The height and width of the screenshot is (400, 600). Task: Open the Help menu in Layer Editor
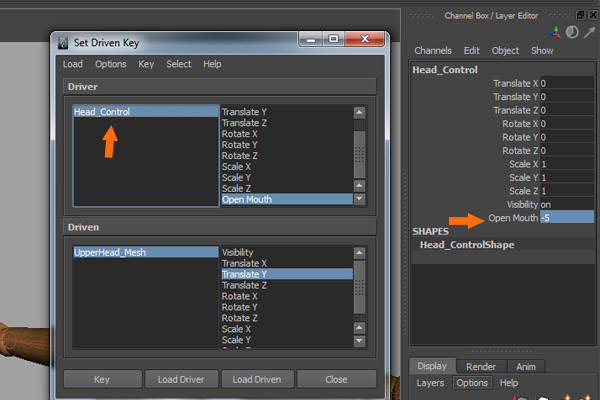(x=509, y=383)
